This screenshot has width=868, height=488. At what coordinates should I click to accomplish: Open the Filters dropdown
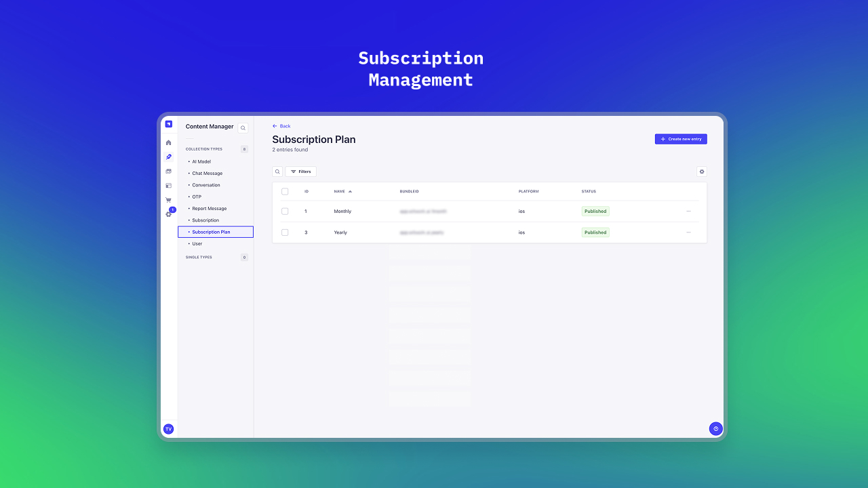[301, 171]
